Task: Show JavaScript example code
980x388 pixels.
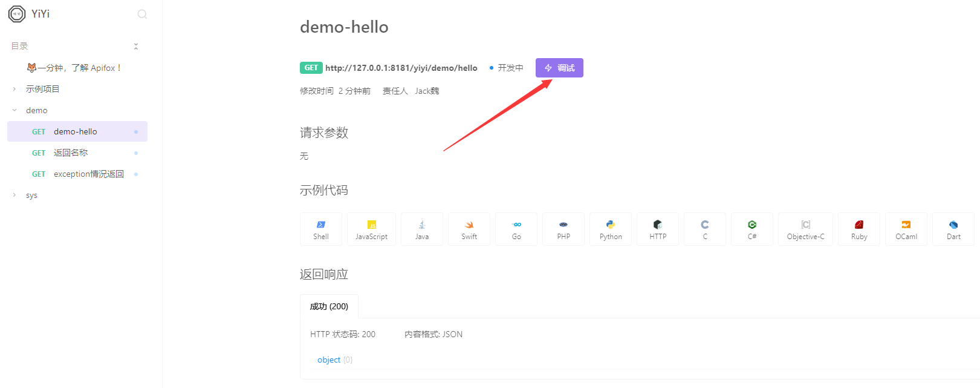Action: pos(371,229)
